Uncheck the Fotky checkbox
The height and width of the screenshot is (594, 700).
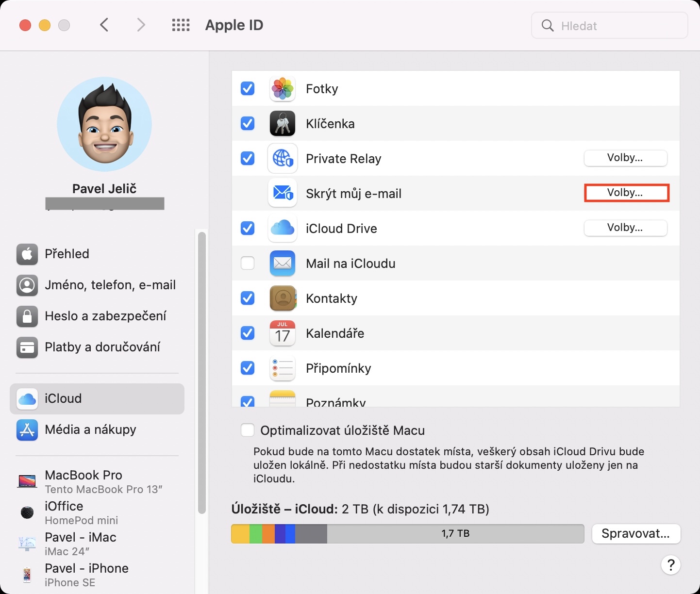tap(248, 89)
